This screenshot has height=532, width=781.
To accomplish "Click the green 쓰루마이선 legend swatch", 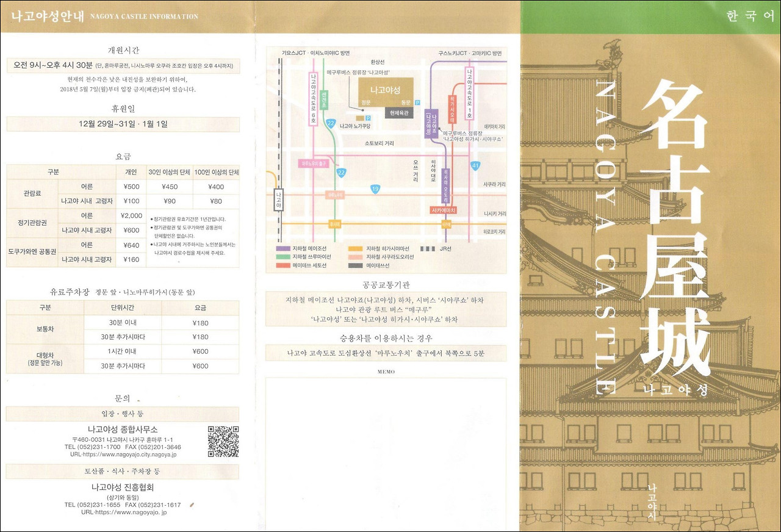I will [283, 257].
